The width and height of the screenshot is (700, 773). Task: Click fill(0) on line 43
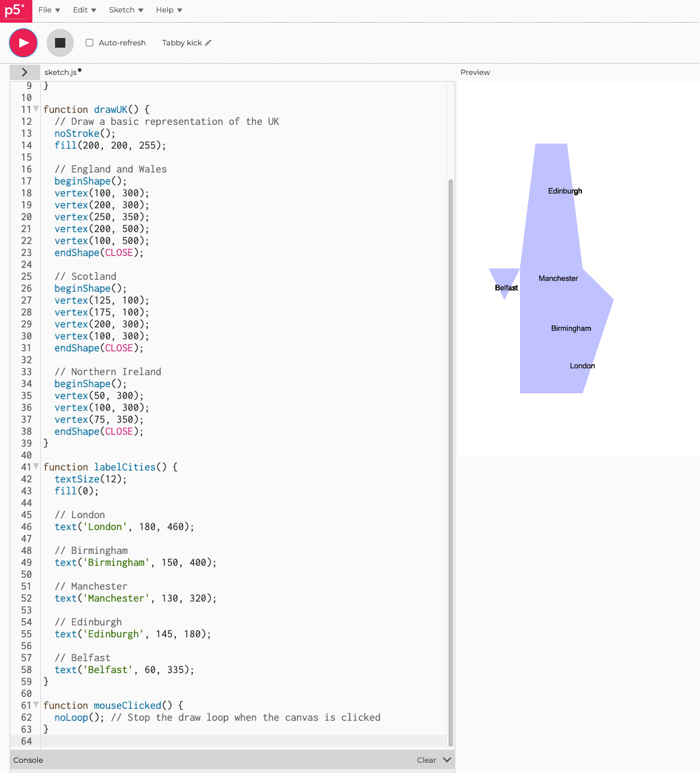click(x=77, y=491)
